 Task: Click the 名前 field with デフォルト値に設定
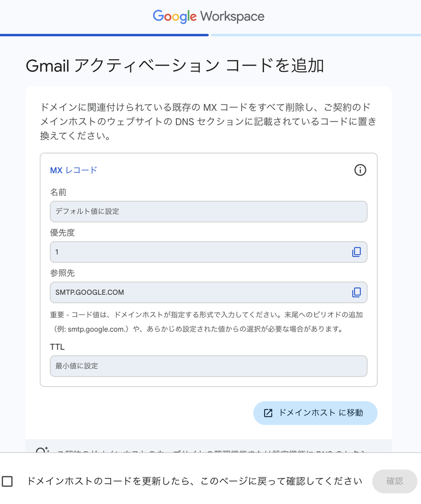pyautogui.click(x=208, y=212)
